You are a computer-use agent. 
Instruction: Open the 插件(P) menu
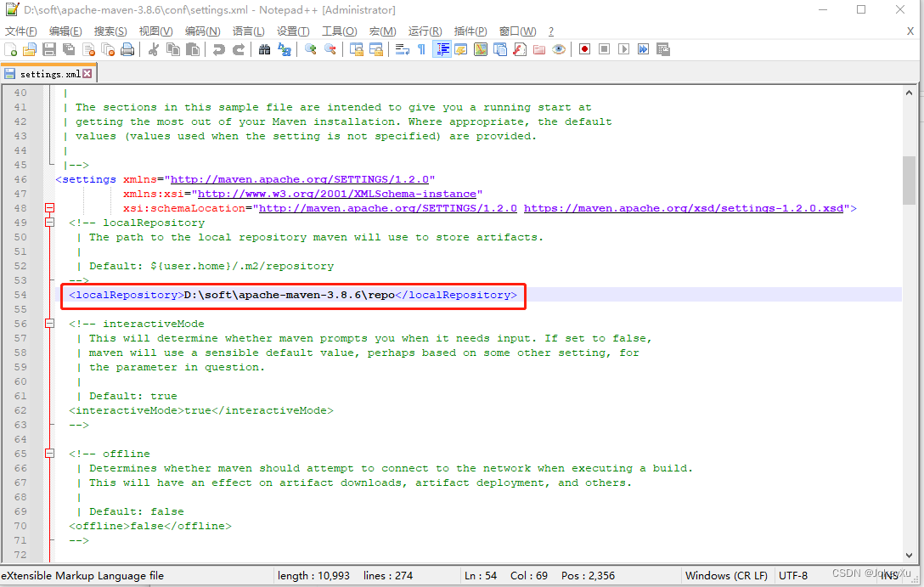tap(470, 31)
